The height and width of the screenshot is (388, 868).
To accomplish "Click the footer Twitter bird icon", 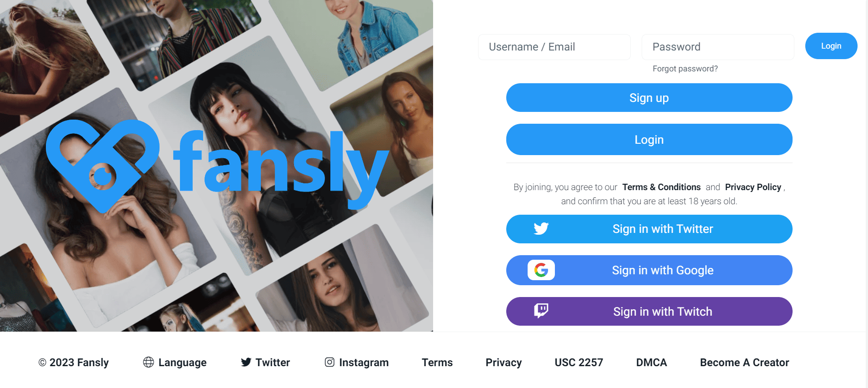I will point(246,362).
